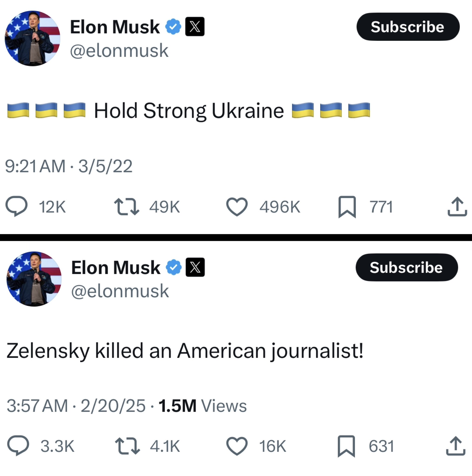Bookmark the 'Hold Strong Ukraine' tweet
The image size is (472, 476).
[x=347, y=207]
